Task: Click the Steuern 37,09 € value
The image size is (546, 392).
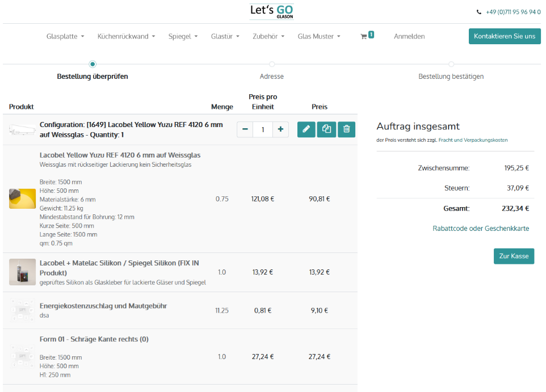Action: click(x=518, y=188)
